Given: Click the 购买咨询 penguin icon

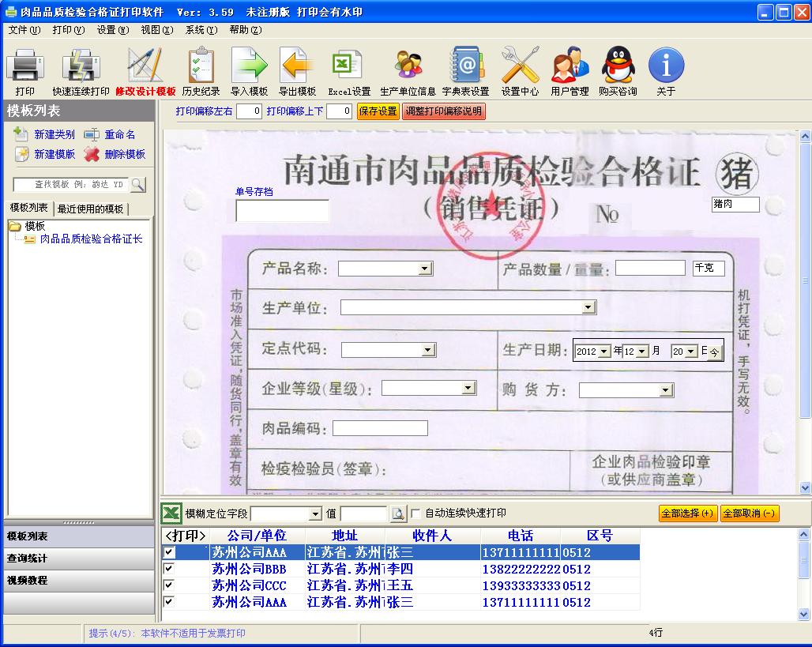Looking at the screenshot, I should tap(617, 66).
